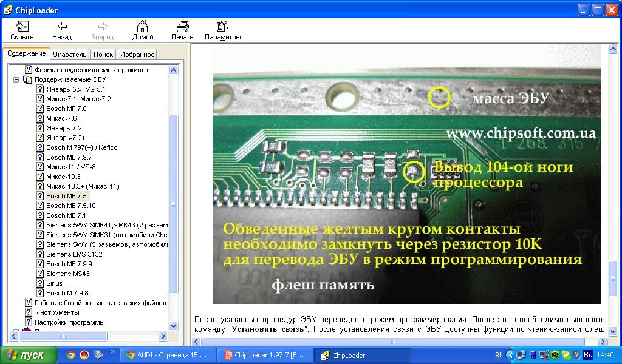Click the topic pane scroll-left arrow
Viewport: 622px width, 364px height.
[x=197, y=342]
